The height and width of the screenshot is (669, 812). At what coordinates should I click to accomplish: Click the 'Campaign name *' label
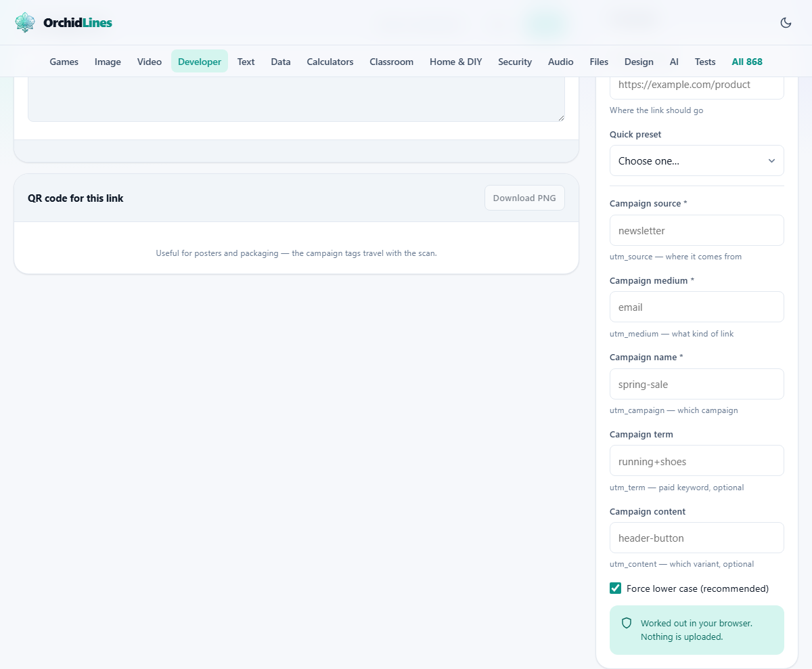click(x=646, y=357)
